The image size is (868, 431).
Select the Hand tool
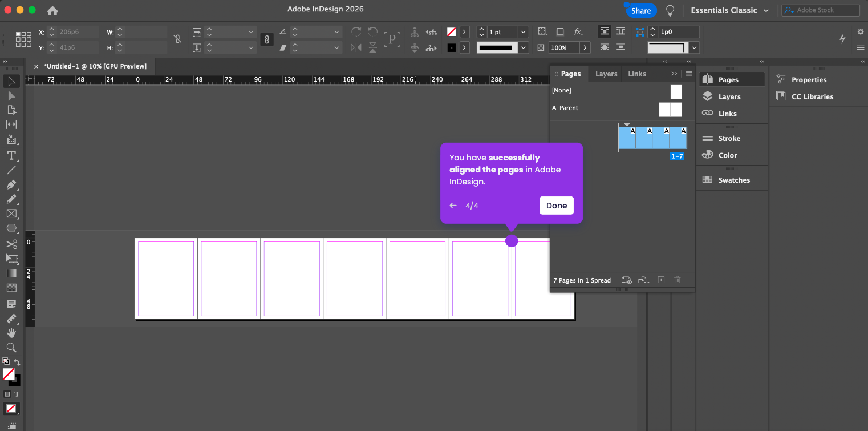(11, 333)
